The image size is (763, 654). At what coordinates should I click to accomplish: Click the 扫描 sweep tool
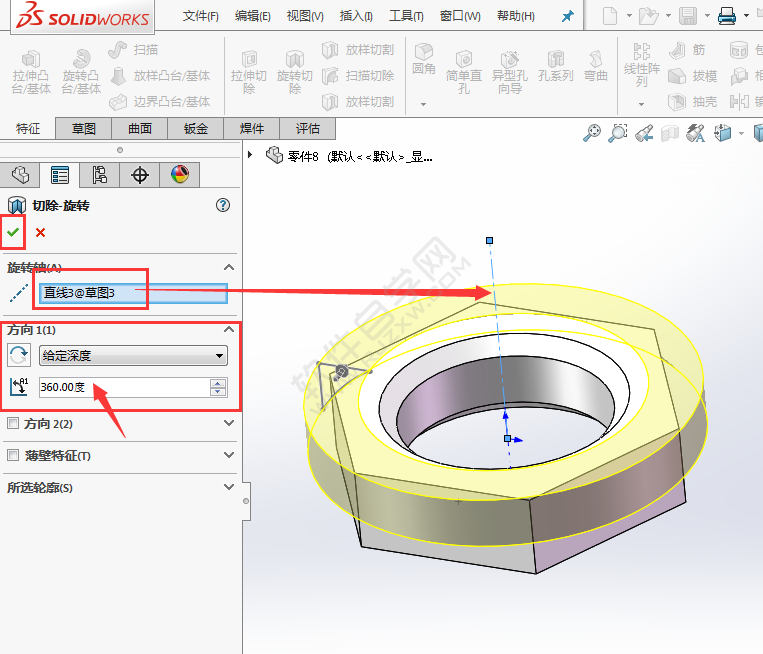pos(133,50)
